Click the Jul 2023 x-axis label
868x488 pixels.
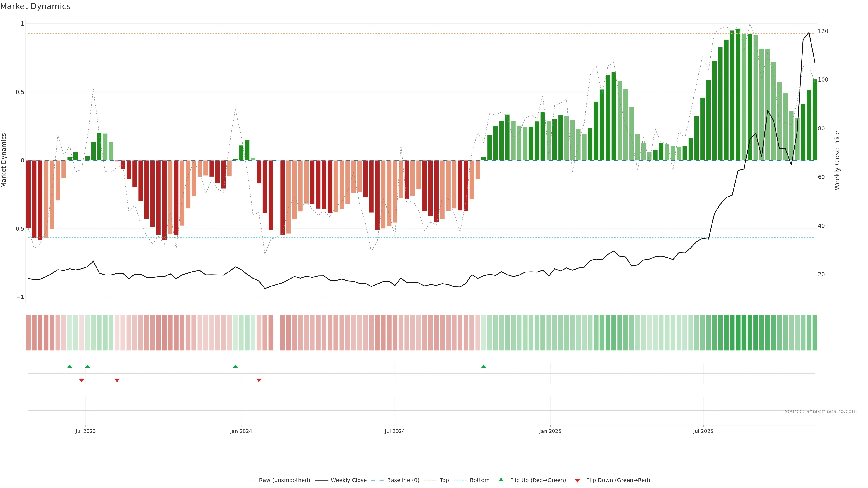86,431
